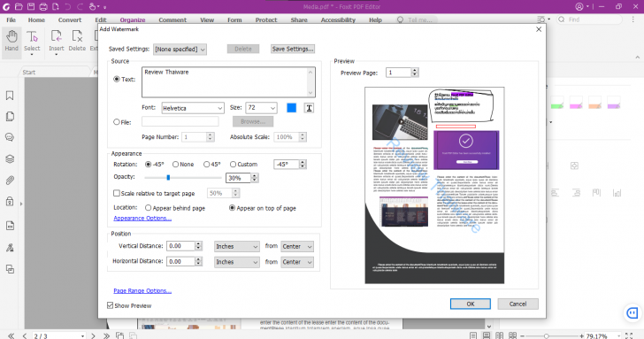Click the Vertical Distance 0.00 field

180,246
